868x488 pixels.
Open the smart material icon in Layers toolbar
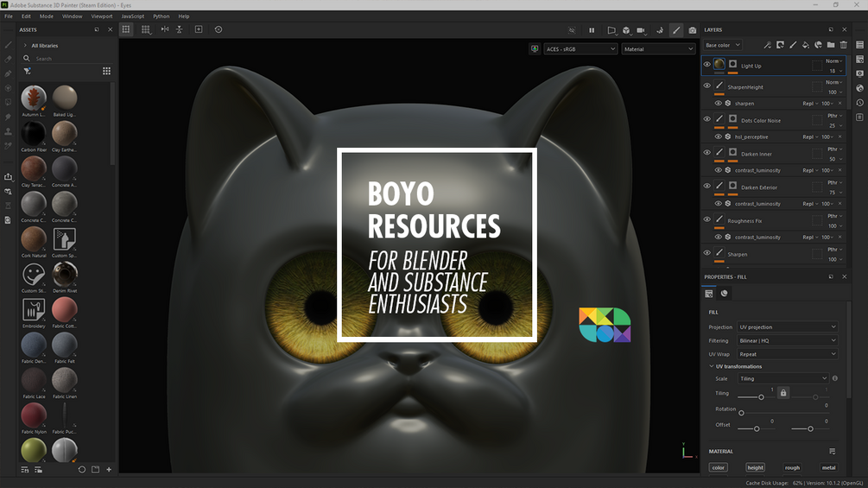coord(818,45)
